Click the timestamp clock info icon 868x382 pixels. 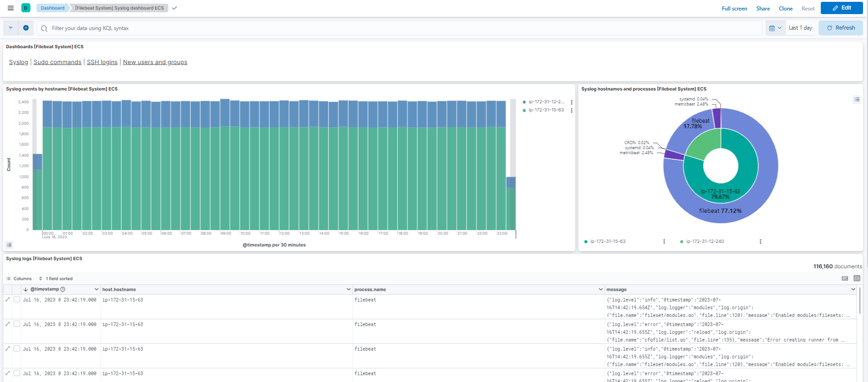click(63, 289)
